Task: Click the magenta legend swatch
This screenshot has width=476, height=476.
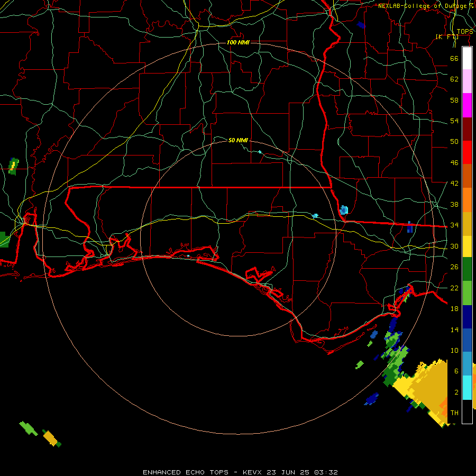Action: pos(467,105)
